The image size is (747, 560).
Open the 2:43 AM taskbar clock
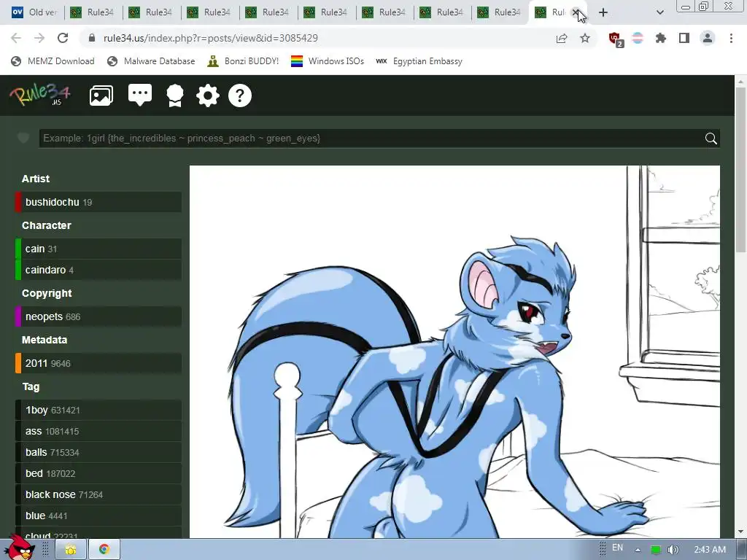(x=710, y=550)
